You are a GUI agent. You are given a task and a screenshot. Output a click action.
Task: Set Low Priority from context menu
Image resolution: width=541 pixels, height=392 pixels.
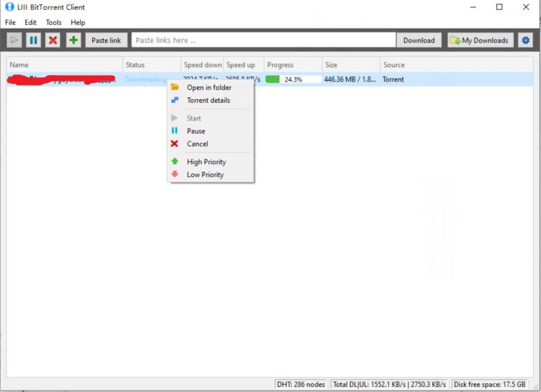pyautogui.click(x=211, y=175)
